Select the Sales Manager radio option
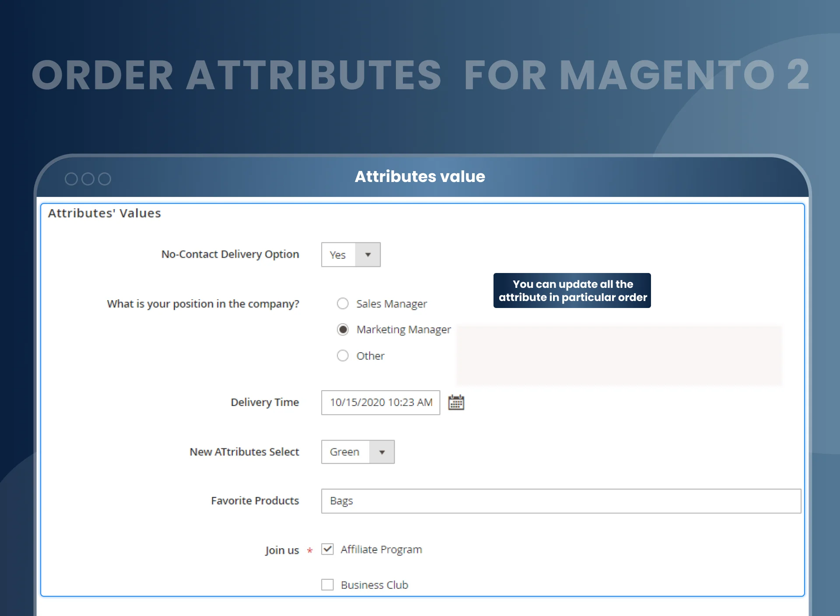Viewport: 840px width, 616px height. [x=343, y=304]
